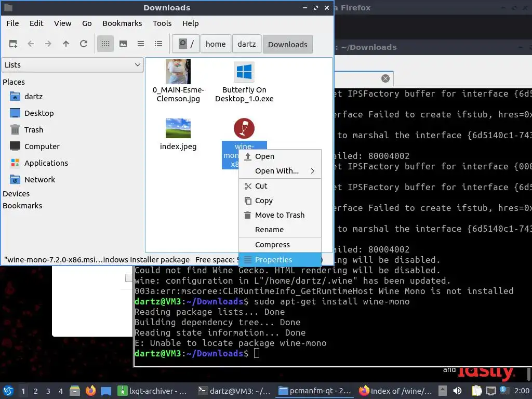Image resolution: width=532 pixels, height=399 pixels.
Task: Expand Open With submenu
Action: point(280,171)
